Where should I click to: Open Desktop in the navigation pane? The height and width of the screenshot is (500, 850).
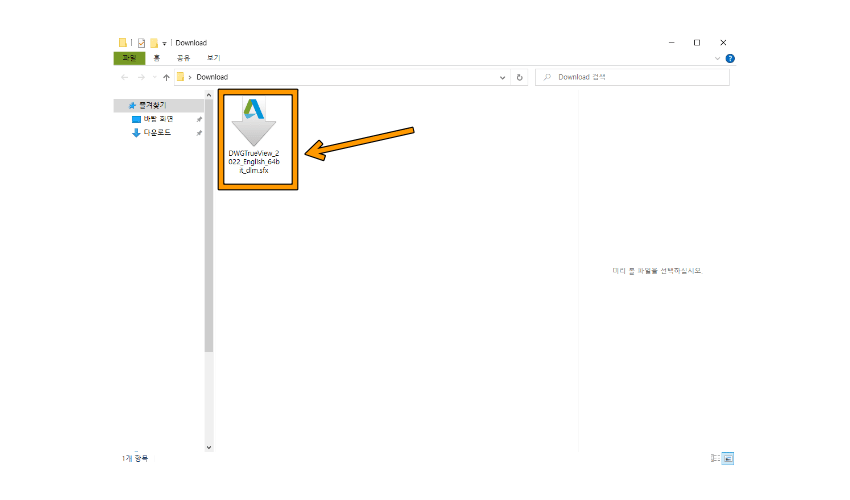(158, 119)
